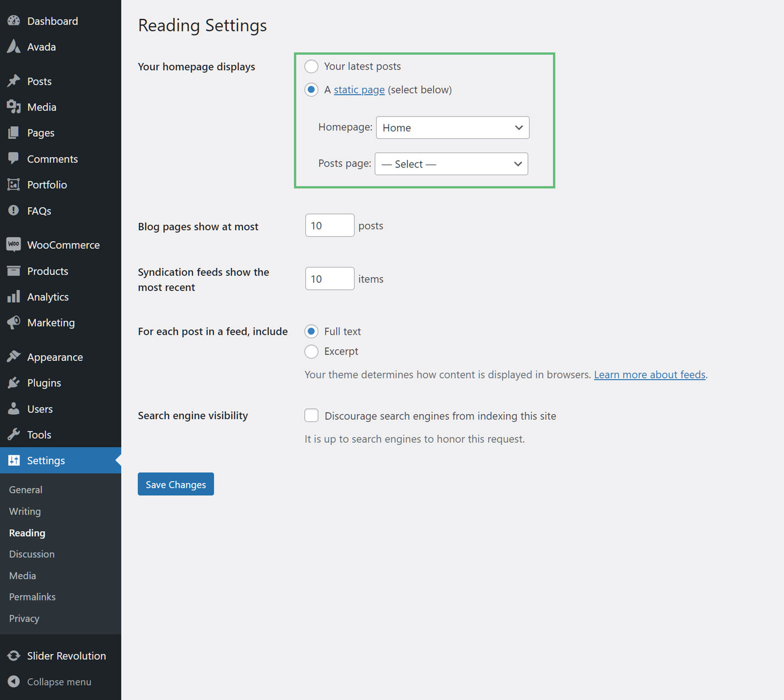Viewport: 784px width, 700px height.
Task: Click the Syndication feeds items number field
Action: click(330, 279)
